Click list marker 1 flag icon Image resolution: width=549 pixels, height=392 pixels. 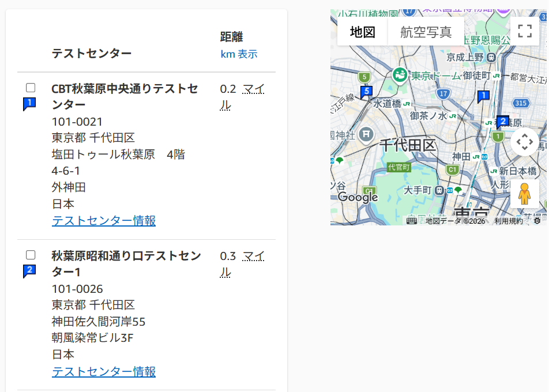pos(29,104)
